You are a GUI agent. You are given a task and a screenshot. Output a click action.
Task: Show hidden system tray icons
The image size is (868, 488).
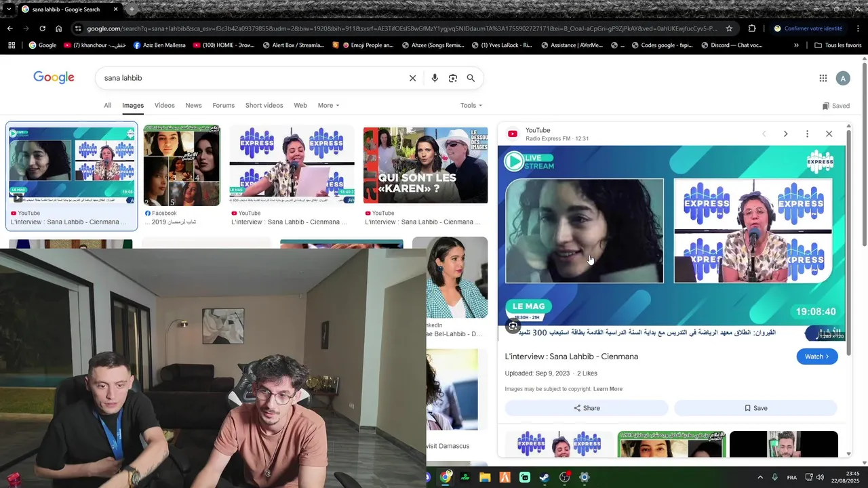(x=759, y=477)
